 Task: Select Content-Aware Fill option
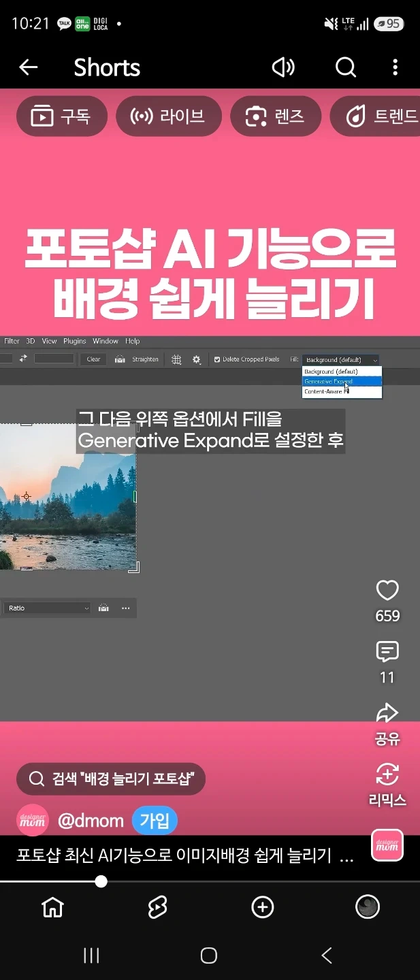pos(342,391)
